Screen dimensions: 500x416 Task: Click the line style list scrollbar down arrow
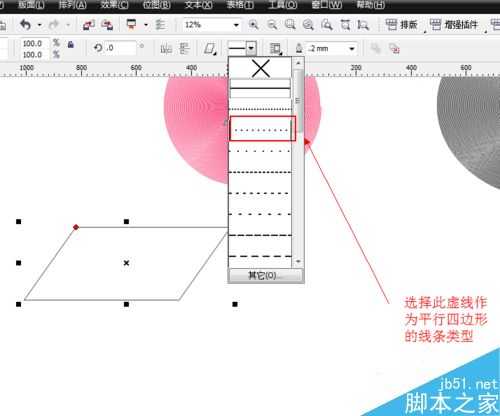pos(298,262)
